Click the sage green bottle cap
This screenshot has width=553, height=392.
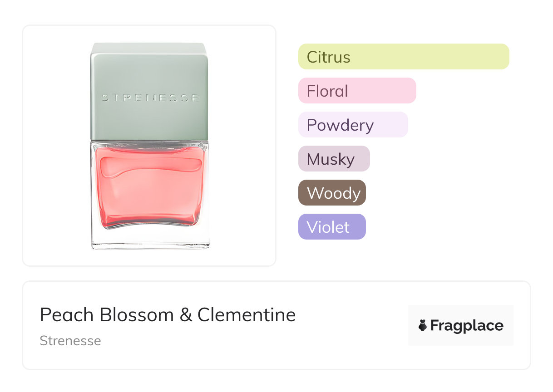(x=149, y=73)
